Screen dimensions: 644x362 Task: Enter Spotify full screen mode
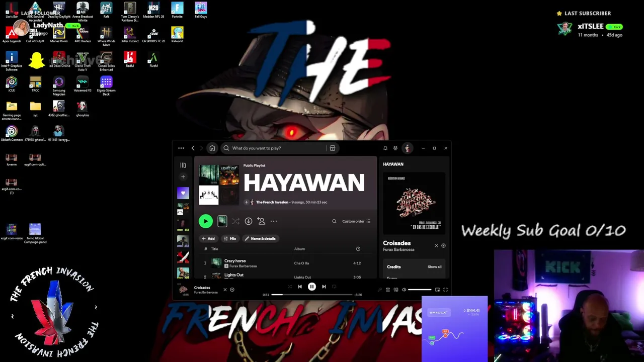coord(445,290)
